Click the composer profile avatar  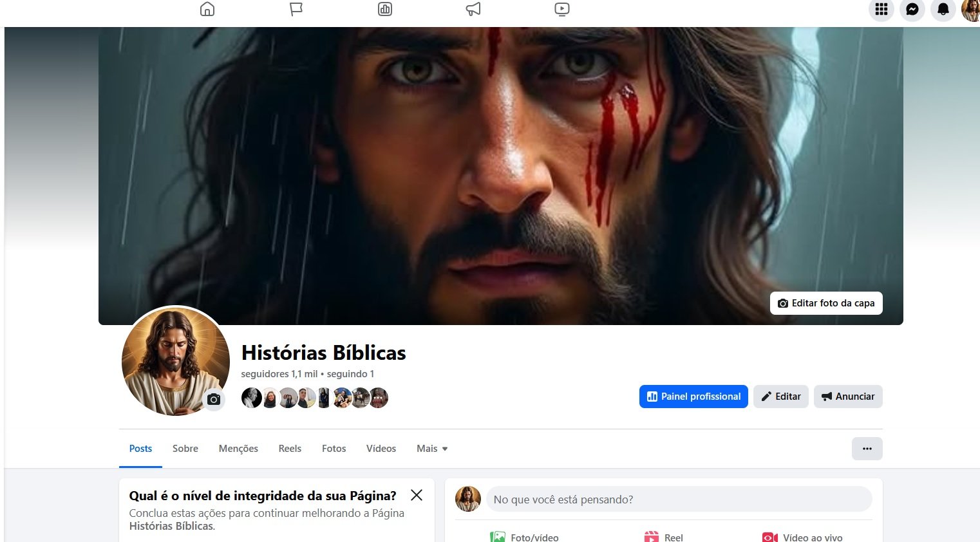tap(468, 499)
